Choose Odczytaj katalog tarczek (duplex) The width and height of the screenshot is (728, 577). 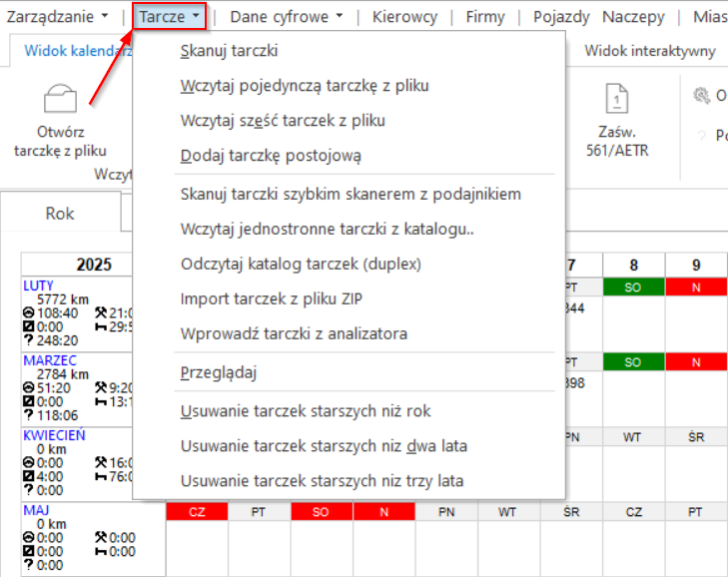point(349,264)
